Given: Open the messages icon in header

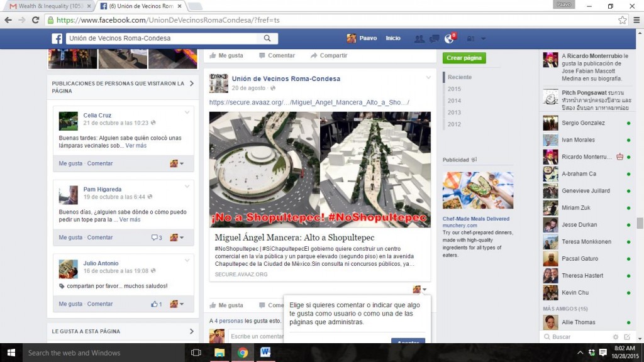Looking at the screenshot, I should pyautogui.click(x=434, y=39).
